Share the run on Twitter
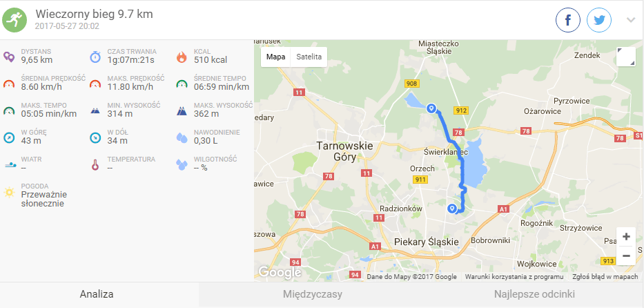 (x=599, y=20)
